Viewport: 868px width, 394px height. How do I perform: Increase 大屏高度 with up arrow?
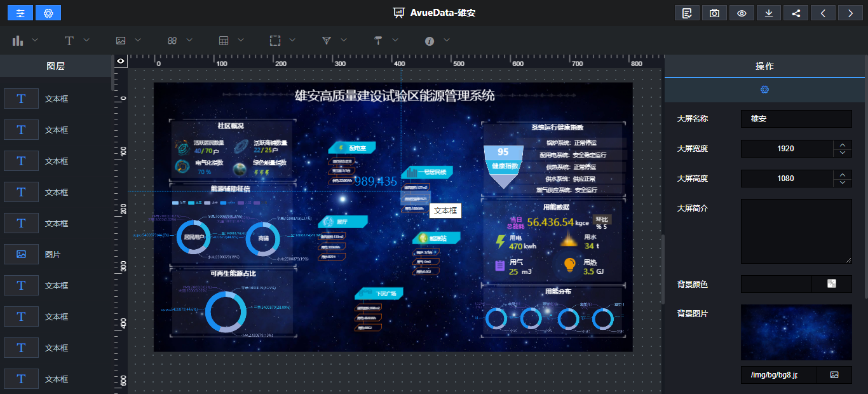tap(843, 174)
